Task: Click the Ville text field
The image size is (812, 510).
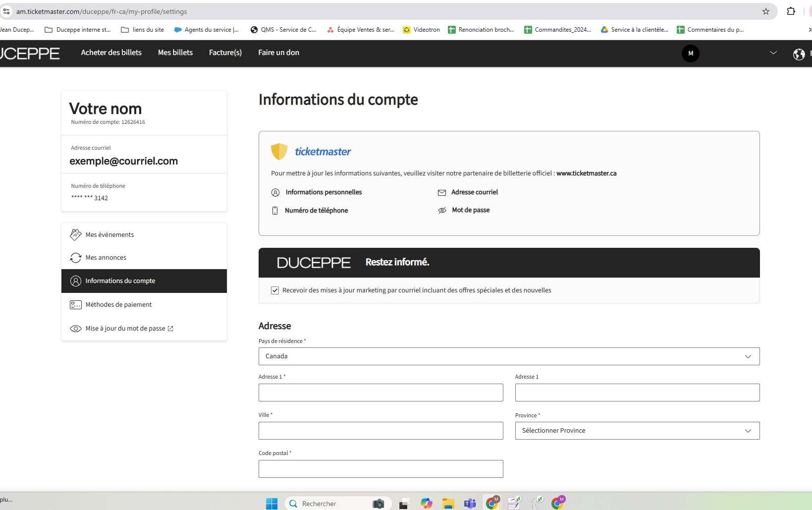Action: tap(380, 431)
